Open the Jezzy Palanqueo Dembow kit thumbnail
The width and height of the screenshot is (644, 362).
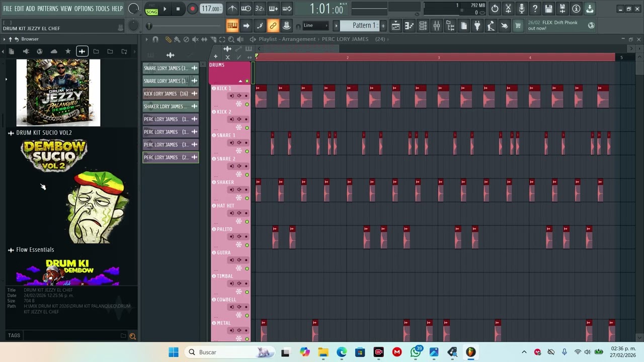point(58,93)
